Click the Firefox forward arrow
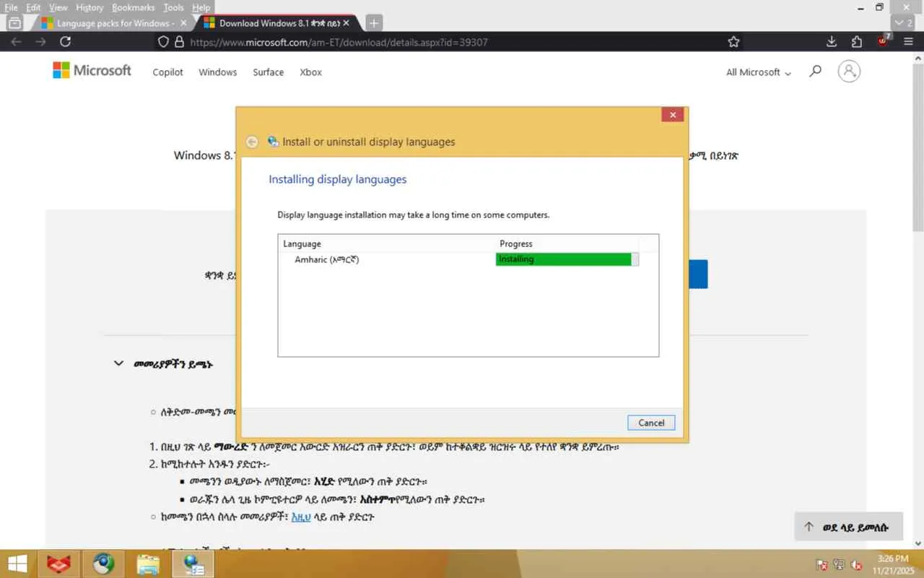This screenshot has height=578, width=924. (40, 42)
